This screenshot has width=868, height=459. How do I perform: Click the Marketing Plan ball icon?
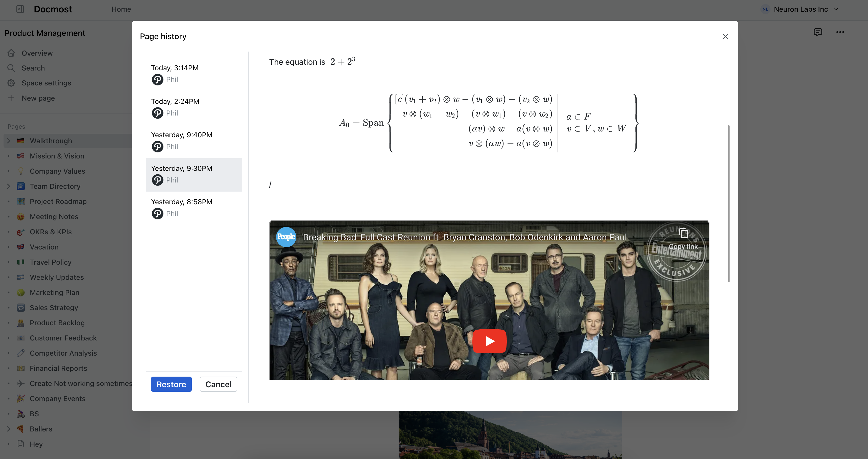20,292
